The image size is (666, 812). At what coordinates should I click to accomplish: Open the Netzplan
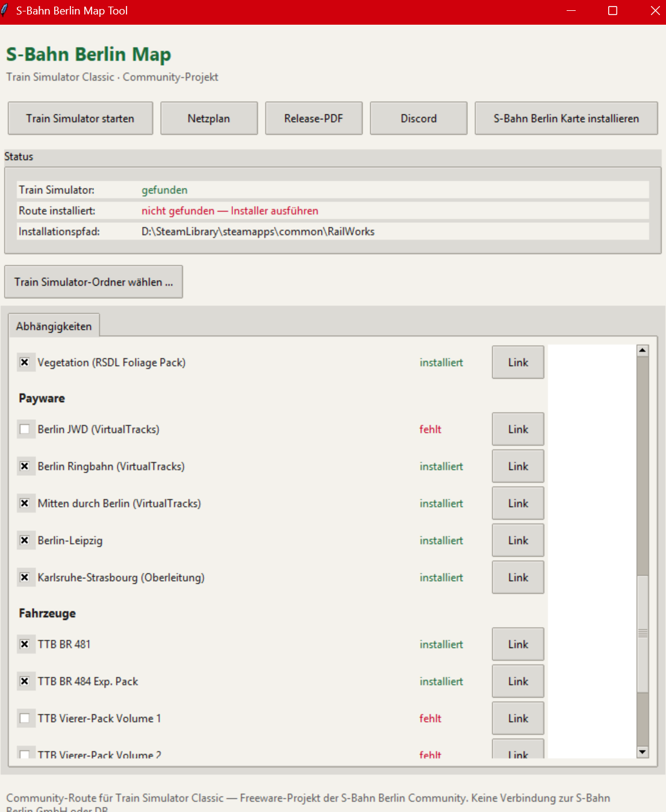tap(209, 118)
